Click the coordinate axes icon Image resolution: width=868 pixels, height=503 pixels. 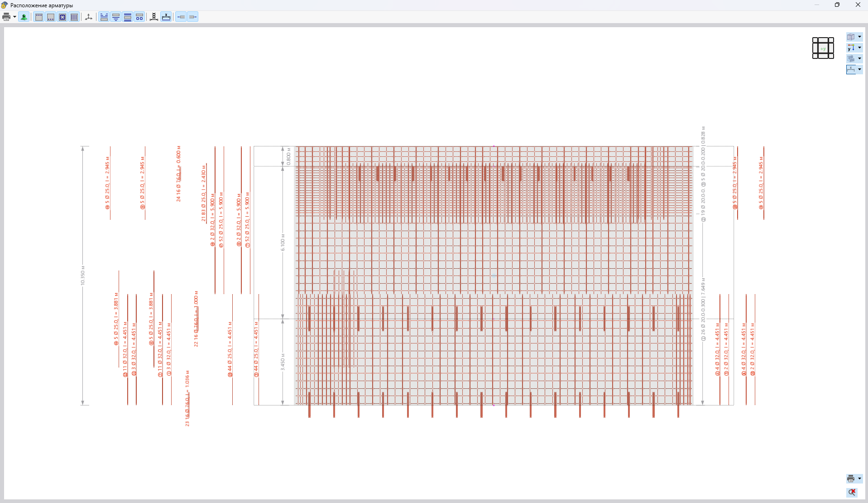[x=89, y=17]
